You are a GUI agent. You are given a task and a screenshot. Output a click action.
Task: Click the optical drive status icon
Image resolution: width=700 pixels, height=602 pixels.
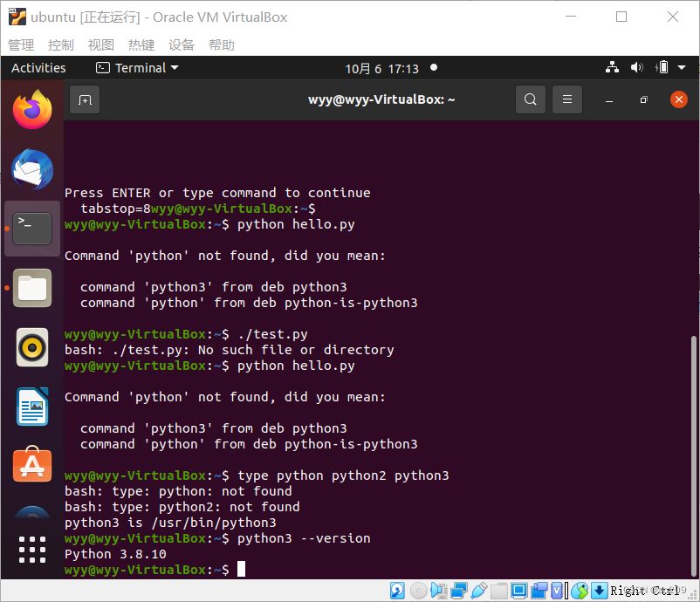coord(418,591)
